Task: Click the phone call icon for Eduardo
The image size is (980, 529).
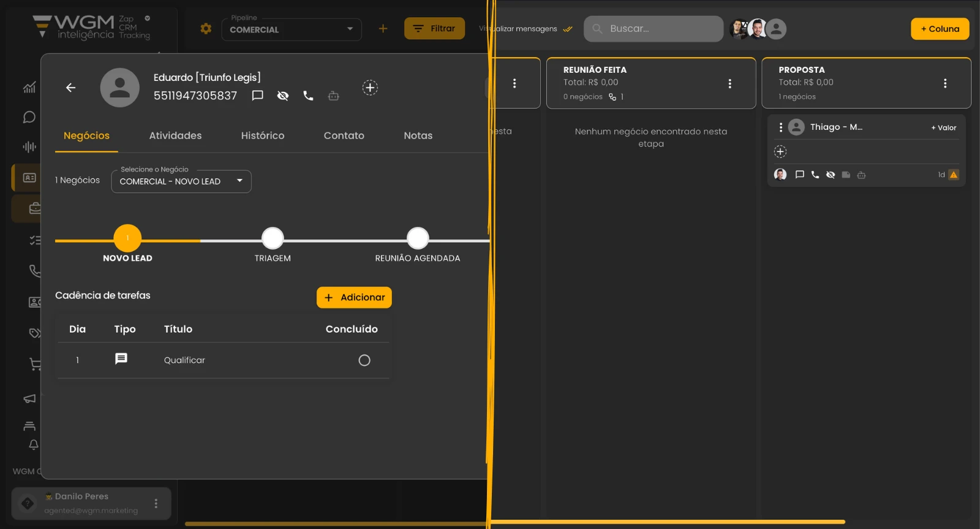Action: (x=308, y=96)
